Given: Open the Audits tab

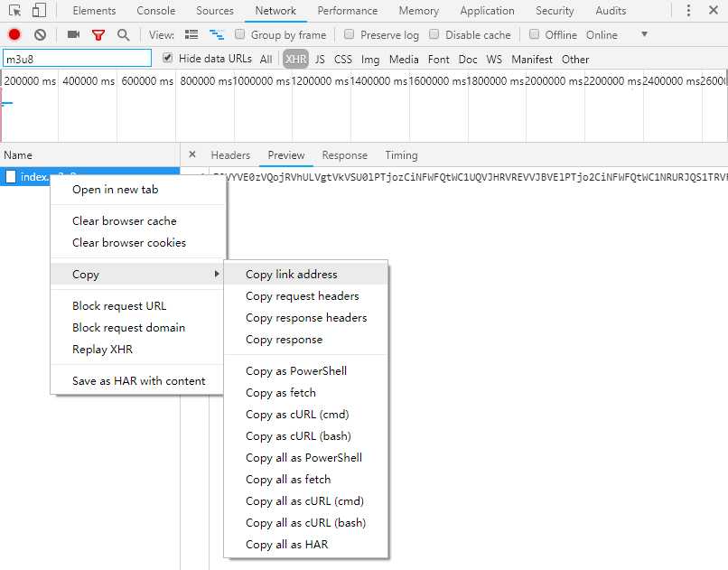Looking at the screenshot, I should (x=611, y=11).
